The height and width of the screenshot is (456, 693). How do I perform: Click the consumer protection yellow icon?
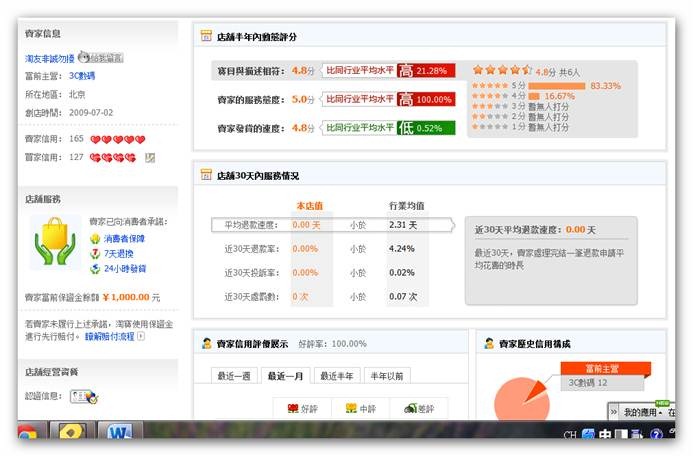pos(95,239)
